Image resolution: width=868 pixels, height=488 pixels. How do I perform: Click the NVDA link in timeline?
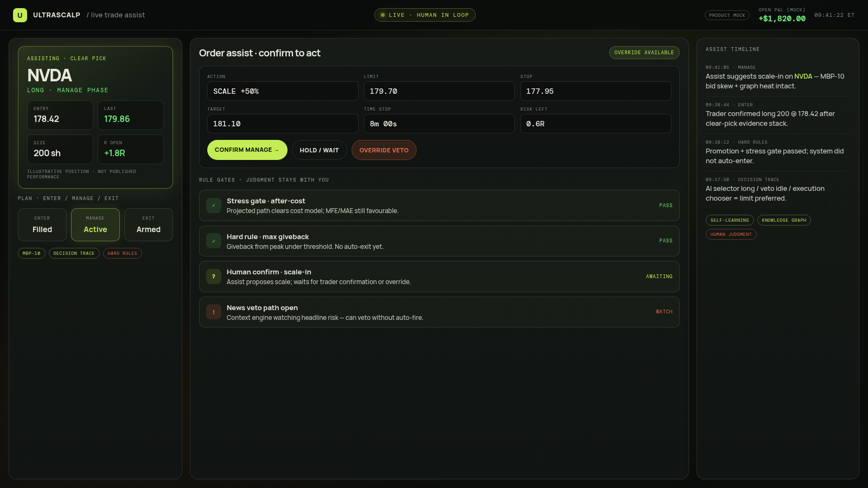803,76
